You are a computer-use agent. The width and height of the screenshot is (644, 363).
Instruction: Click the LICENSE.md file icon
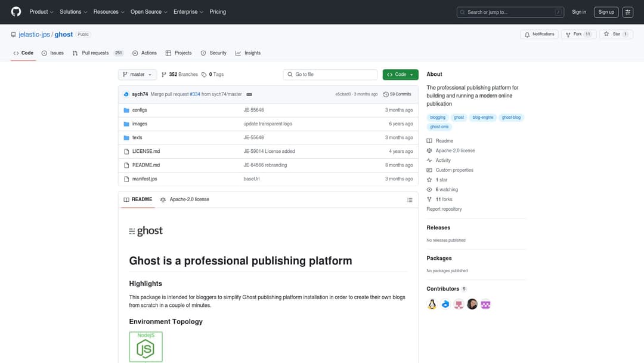126,151
